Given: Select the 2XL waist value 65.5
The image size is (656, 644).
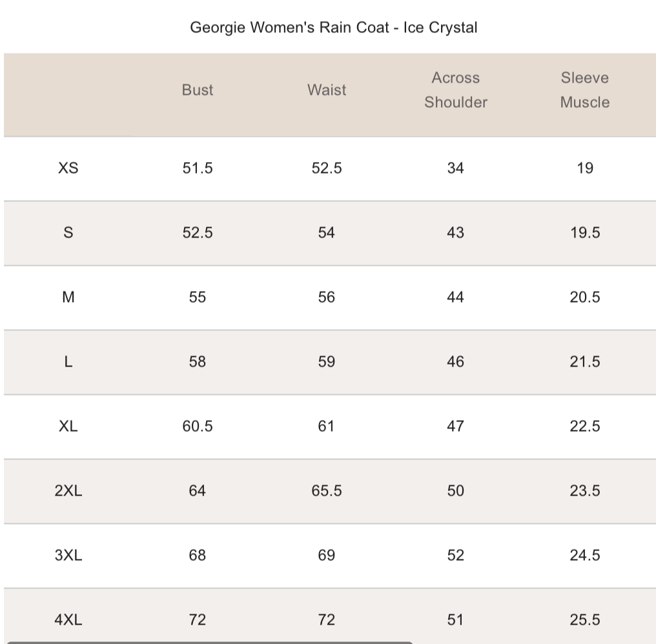Looking at the screenshot, I should (x=327, y=491).
